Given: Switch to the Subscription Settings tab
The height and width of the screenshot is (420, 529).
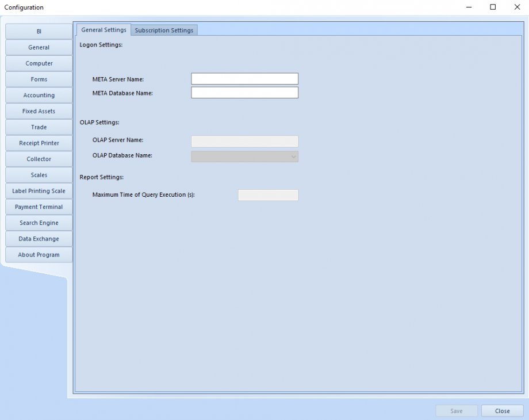Looking at the screenshot, I should 164,29.
